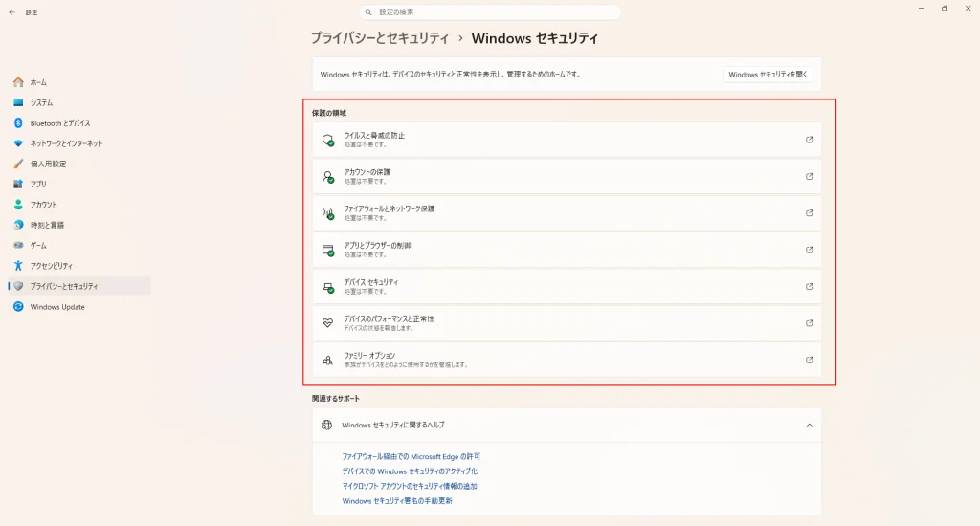The width and height of the screenshot is (980, 526).
Task: Click the 時刻と言語 globe clock icon
Action: (18, 225)
